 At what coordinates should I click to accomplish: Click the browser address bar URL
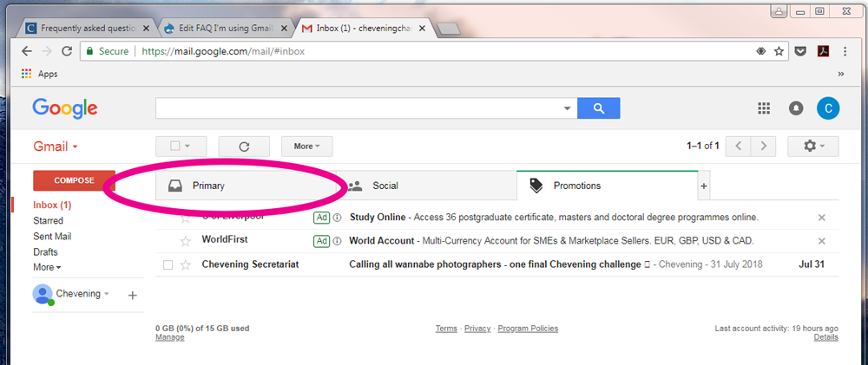pos(223,51)
